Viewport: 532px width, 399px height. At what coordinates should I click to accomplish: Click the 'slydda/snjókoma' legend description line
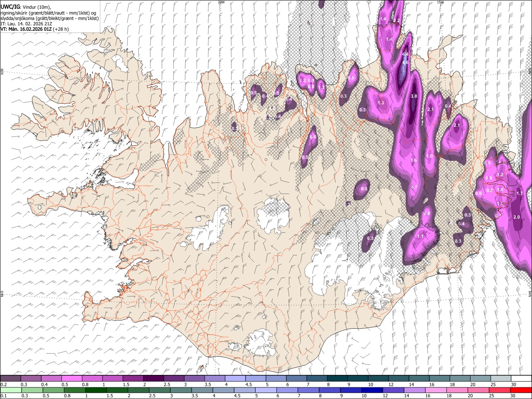(x=49, y=18)
